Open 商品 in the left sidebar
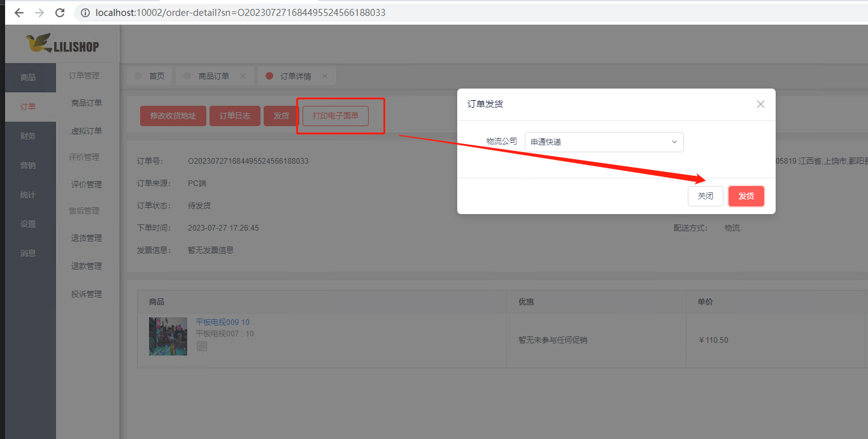This screenshot has height=439, width=868. click(x=28, y=78)
